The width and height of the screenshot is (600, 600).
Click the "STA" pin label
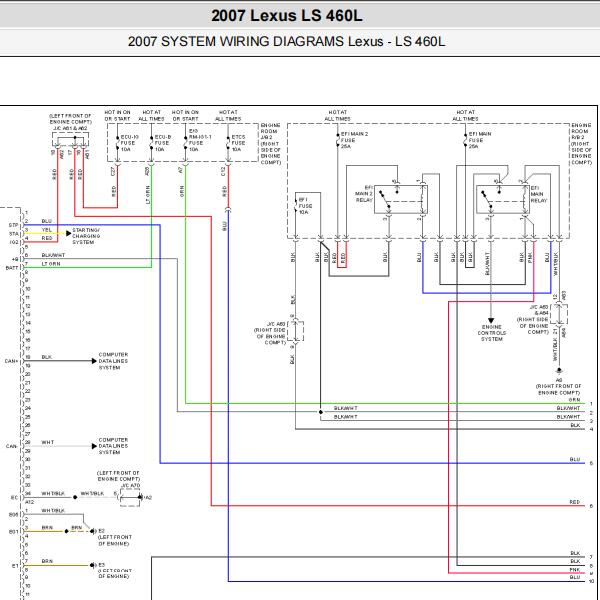(x=13, y=233)
